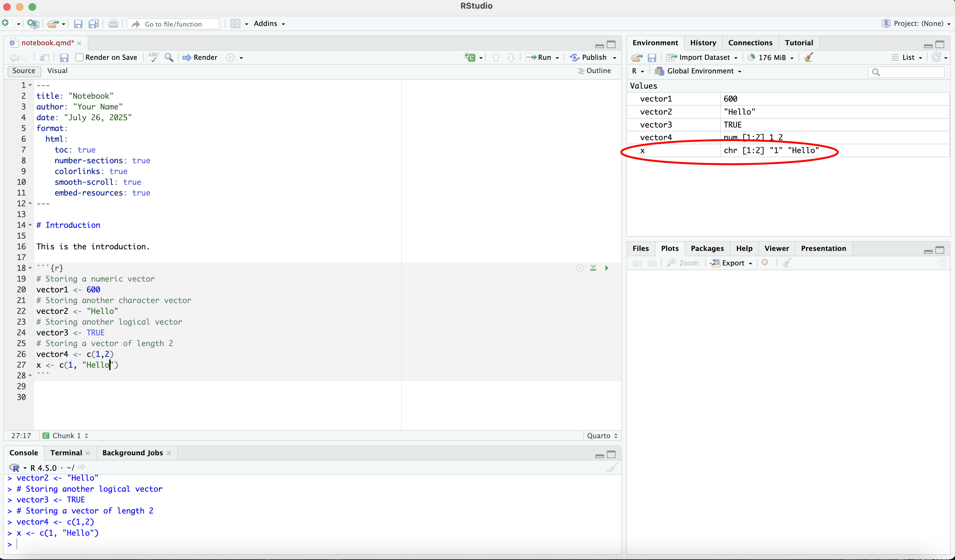Switch editor to Visual mode
Viewport: 955px width, 560px height.
pyautogui.click(x=57, y=71)
